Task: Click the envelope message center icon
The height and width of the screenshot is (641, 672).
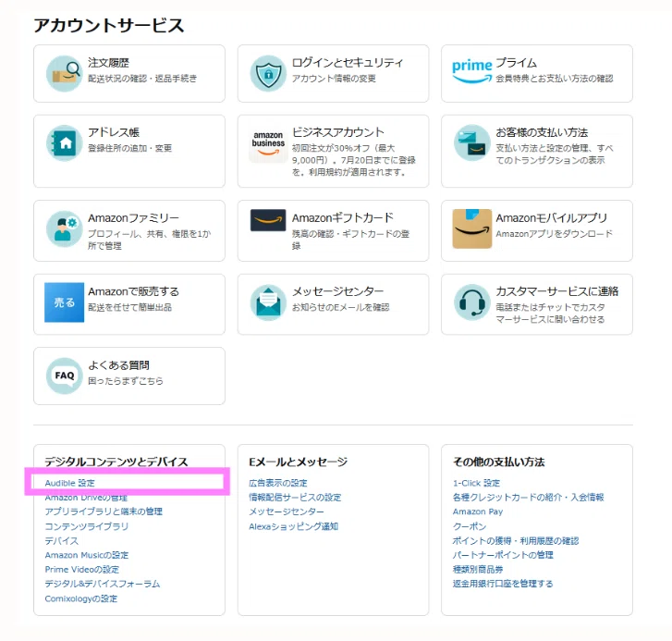Action: pyautogui.click(x=268, y=302)
